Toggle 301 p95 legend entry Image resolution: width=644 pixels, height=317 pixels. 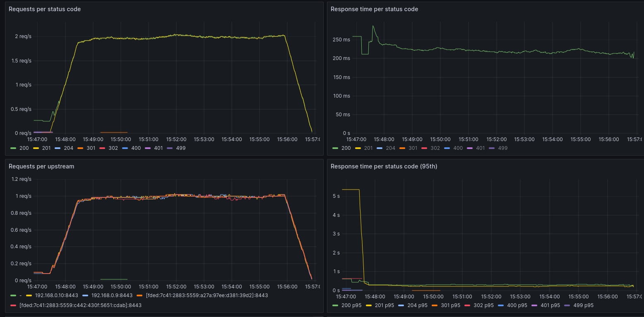[450, 305]
